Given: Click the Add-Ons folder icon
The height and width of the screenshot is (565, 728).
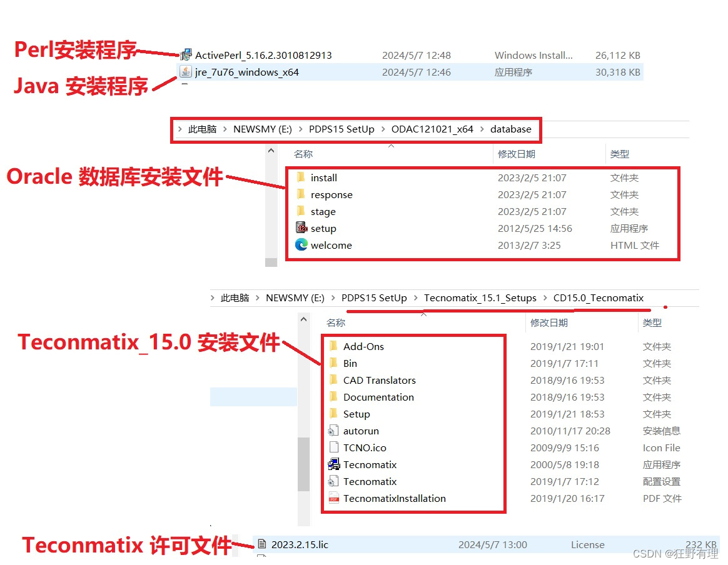Looking at the screenshot, I should (x=333, y=346).
